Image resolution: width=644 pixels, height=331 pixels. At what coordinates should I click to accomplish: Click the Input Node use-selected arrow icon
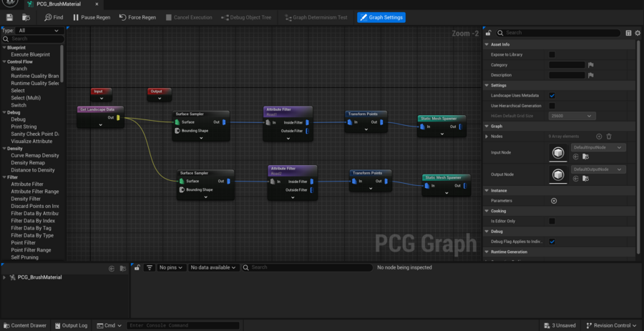tap(575, 157)
